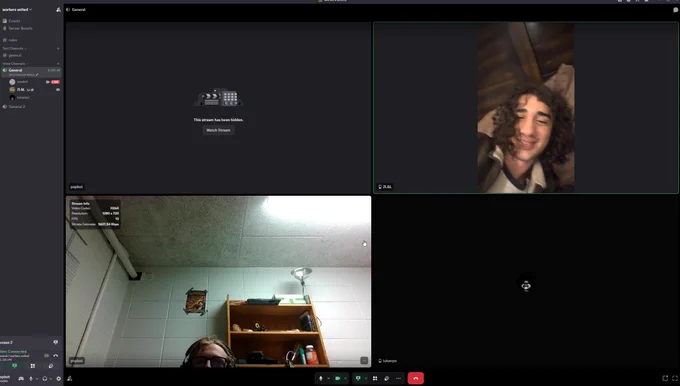The image size is (680, 386).
Task: Click the game controller icon in user panel
Action: pyautogui.click(x=21, y=379)
